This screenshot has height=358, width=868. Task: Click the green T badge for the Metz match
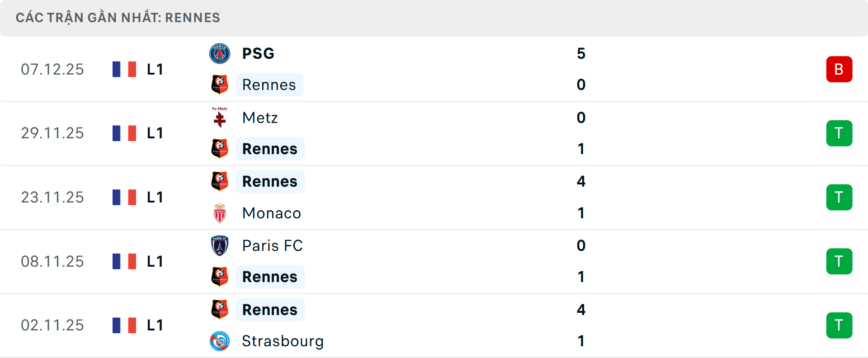coord(839,133)
